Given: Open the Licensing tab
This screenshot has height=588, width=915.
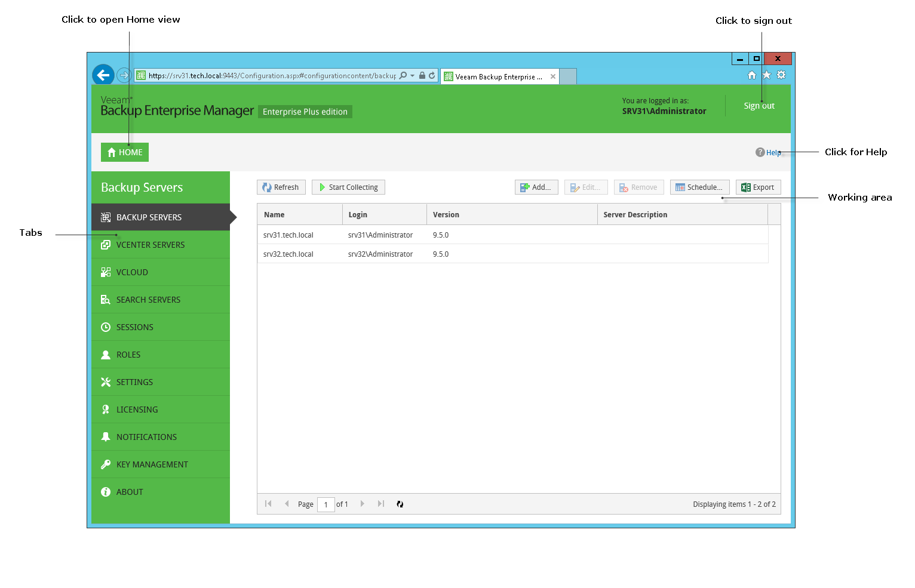Looking at the screenshot, I should tap(161, 410).
